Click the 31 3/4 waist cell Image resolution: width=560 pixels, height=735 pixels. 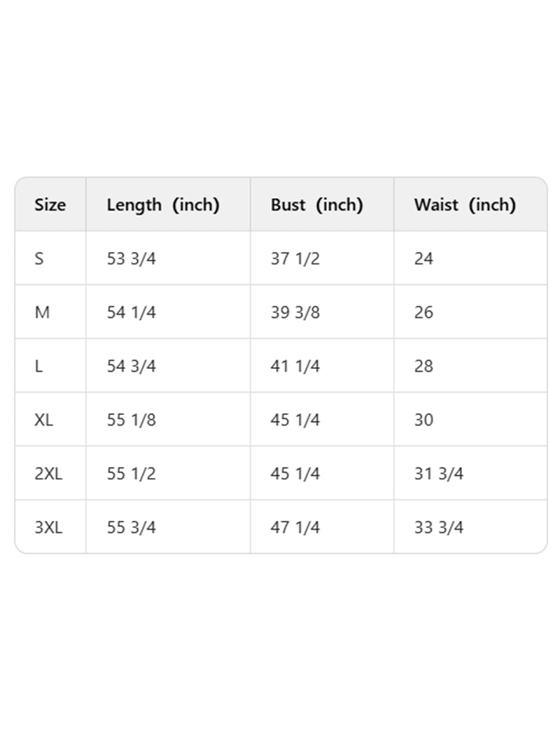coord(439,473)
